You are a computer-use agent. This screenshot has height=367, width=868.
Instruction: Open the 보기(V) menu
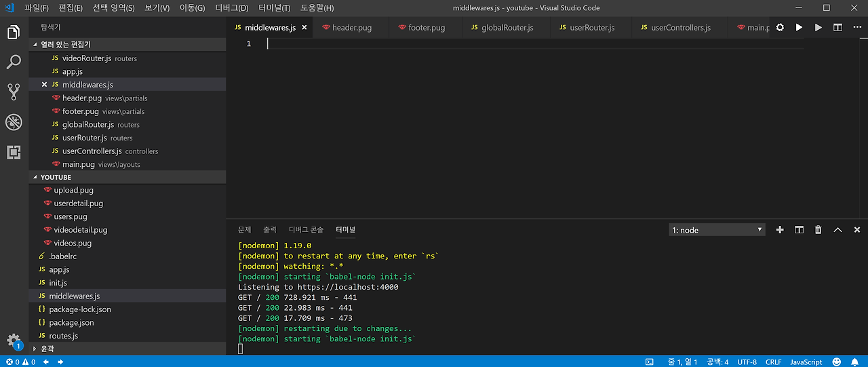pos(157,8)
